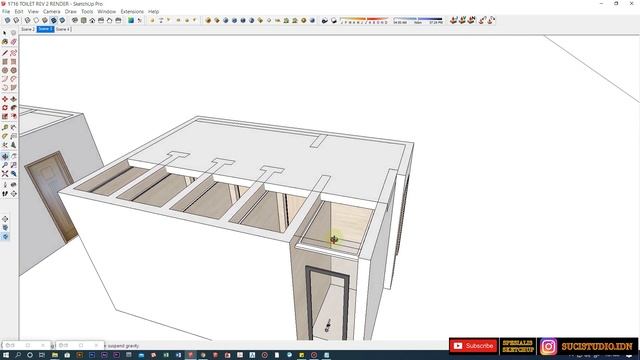Click the dark door frame below
The image size is (640, 360).
pyautogui.click(x=328, y=302)
